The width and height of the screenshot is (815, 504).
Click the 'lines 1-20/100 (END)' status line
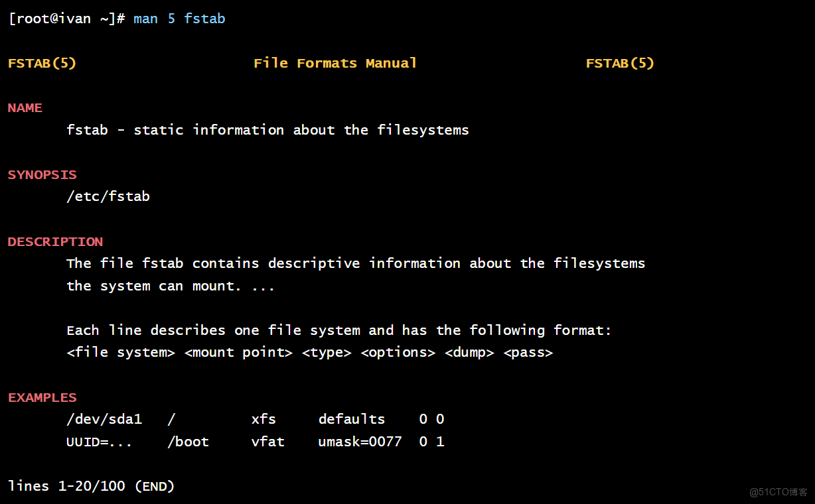point(92,486)
